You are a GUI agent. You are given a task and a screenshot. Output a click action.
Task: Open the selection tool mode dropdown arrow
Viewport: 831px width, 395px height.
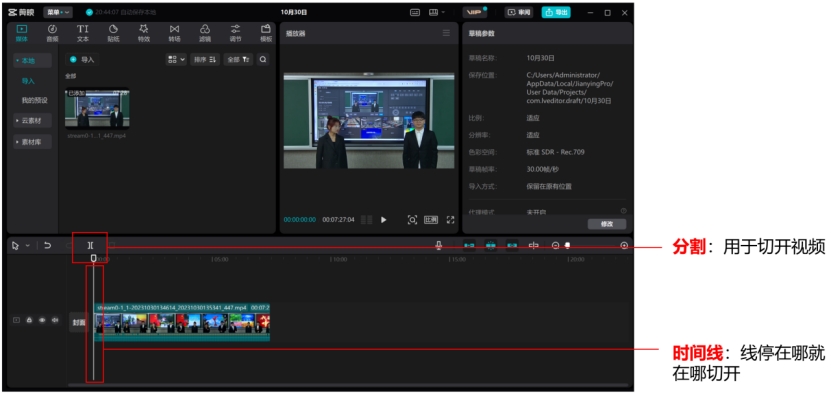tap(28, 245)
